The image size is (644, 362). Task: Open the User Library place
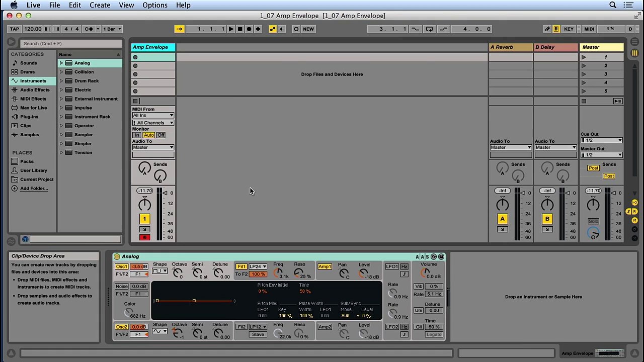pyautogui.click(x=33, y=170)
